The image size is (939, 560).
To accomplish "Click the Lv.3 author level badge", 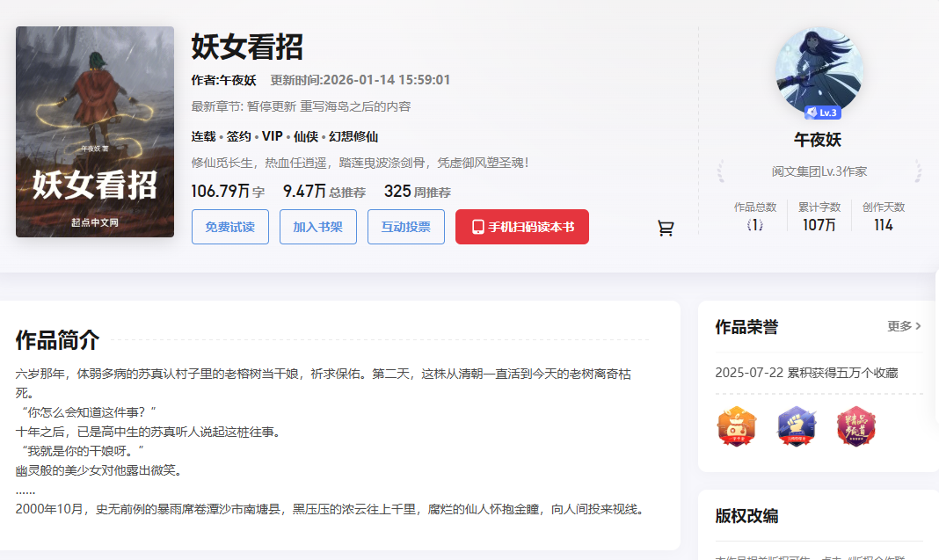I will point(823,113).
